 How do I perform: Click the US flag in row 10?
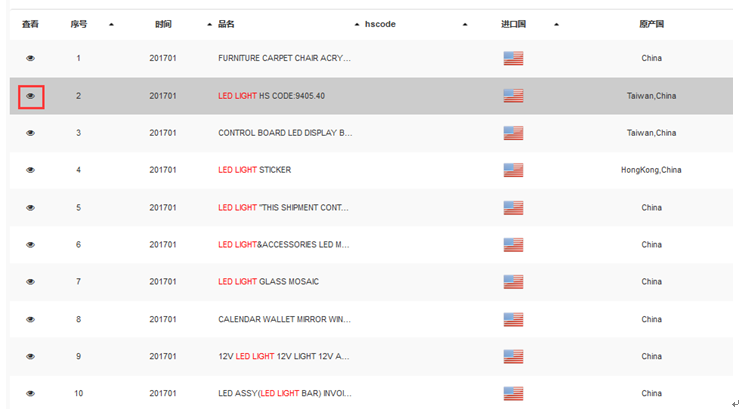(513, 393)
